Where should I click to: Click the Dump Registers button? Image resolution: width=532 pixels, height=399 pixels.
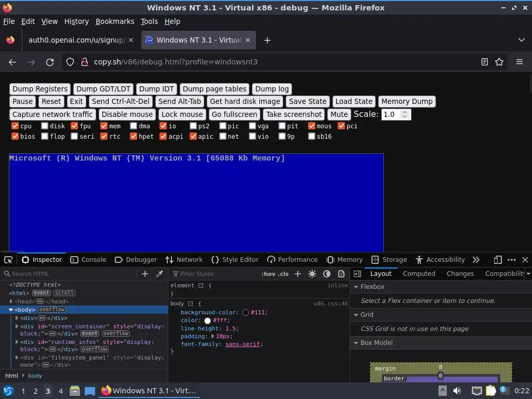pos(40,89)
